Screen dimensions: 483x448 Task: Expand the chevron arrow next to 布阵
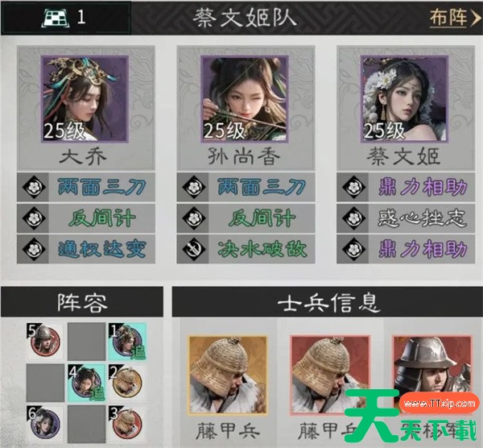[x=475, y=18]
